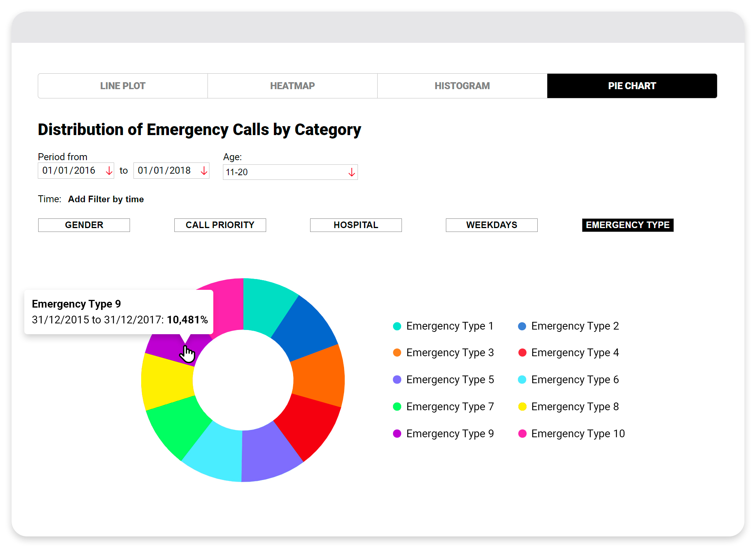Toggle the GENDER category filter

click(x=84, y=225)
